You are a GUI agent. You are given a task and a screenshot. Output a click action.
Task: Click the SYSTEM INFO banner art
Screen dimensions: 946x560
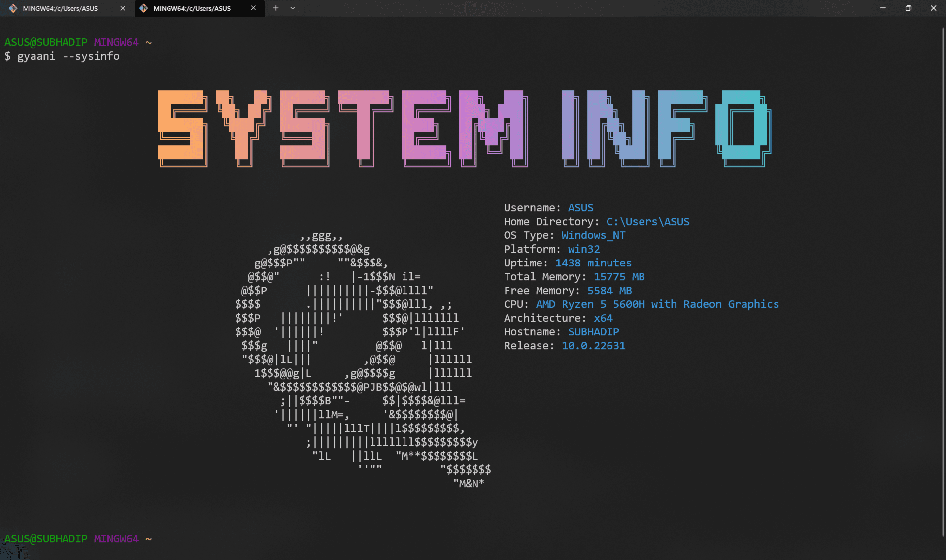(x=463, y=128)
